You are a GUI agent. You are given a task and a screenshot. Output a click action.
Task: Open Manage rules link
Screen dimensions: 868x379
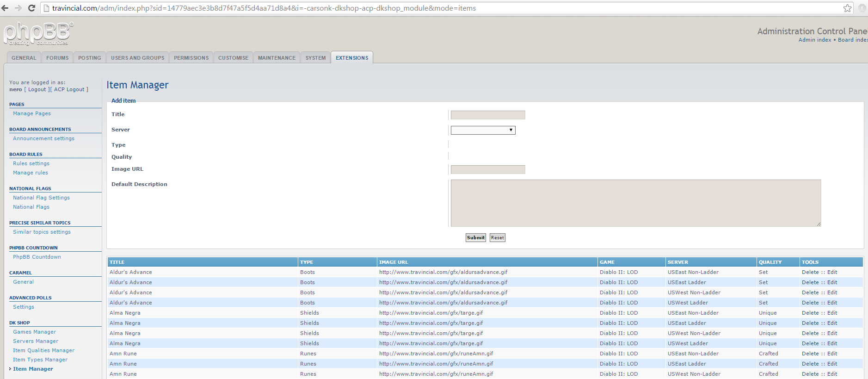31,173
